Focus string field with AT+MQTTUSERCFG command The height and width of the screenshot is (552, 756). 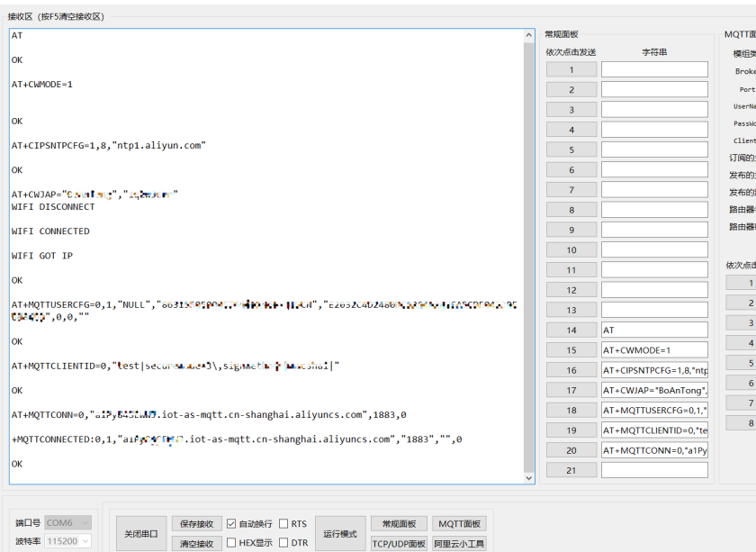click(654, 410)
